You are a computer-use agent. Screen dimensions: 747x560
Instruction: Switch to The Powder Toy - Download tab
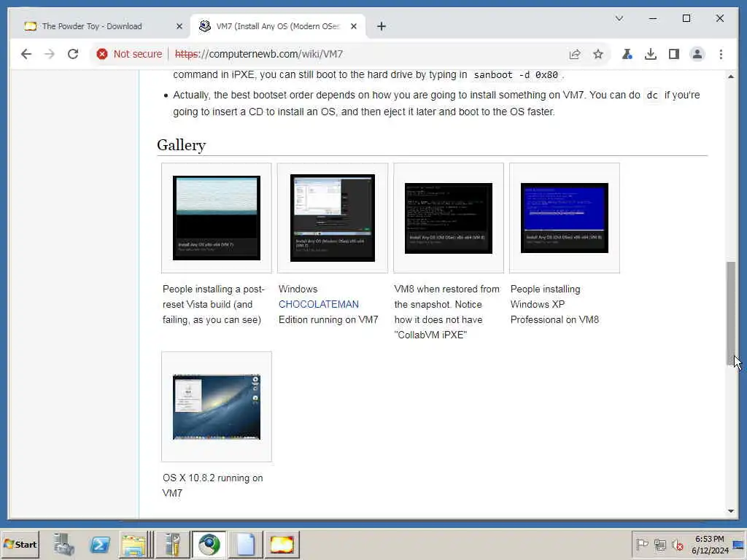[x=92, y=27]
